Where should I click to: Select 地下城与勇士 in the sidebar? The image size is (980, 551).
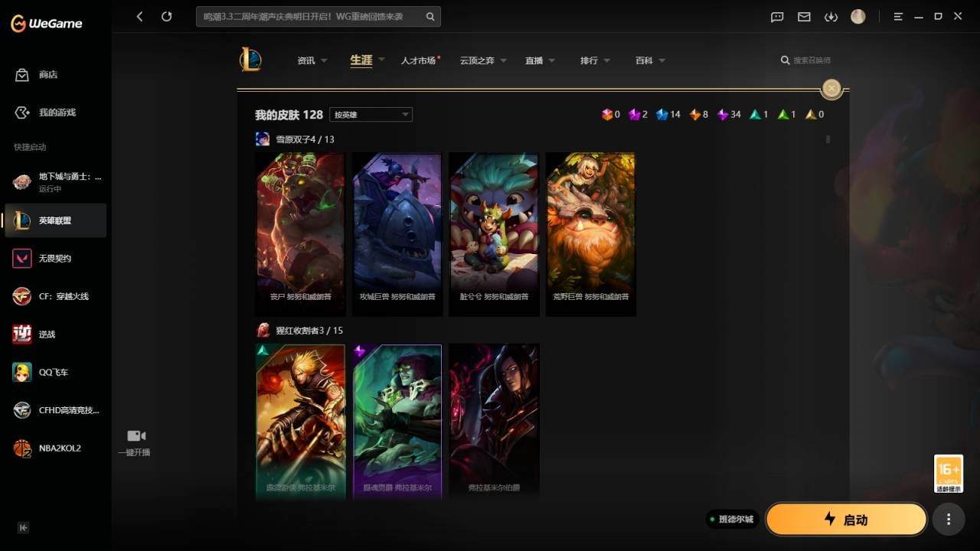[55, 182]
